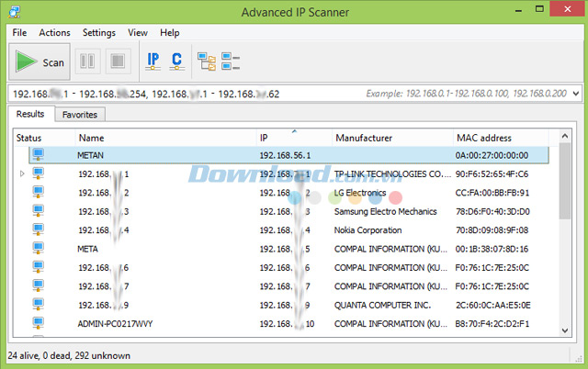
Task: Sort by the MAC address column header
Action: [x=501, y=138]
